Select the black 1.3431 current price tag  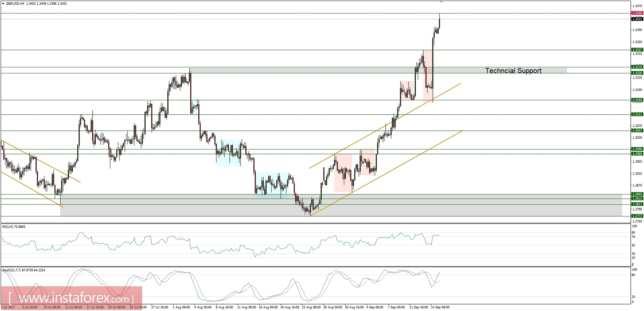[x=637, y=19]
